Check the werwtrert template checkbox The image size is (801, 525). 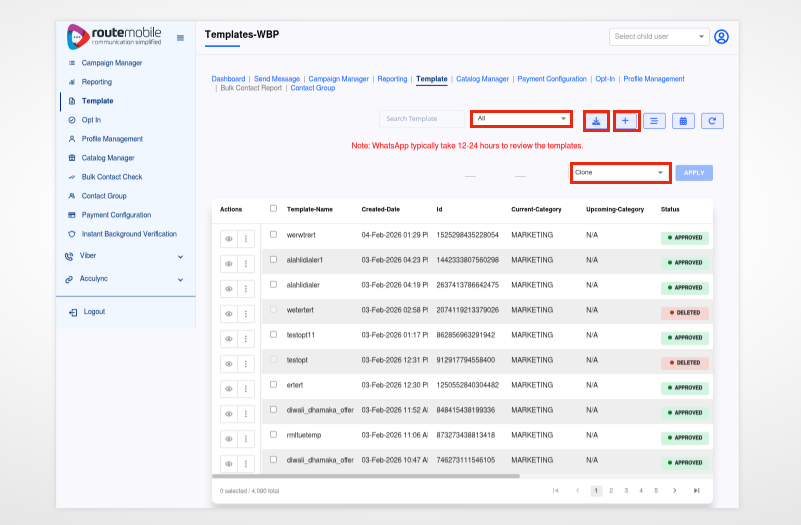point(273,234)
